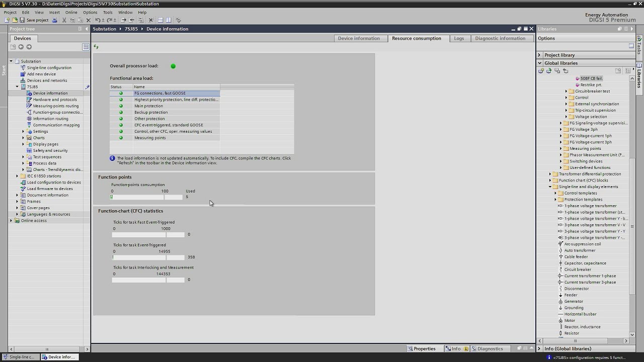
Task: Open the Tasks side tab
Action: (x=639, y=48)
